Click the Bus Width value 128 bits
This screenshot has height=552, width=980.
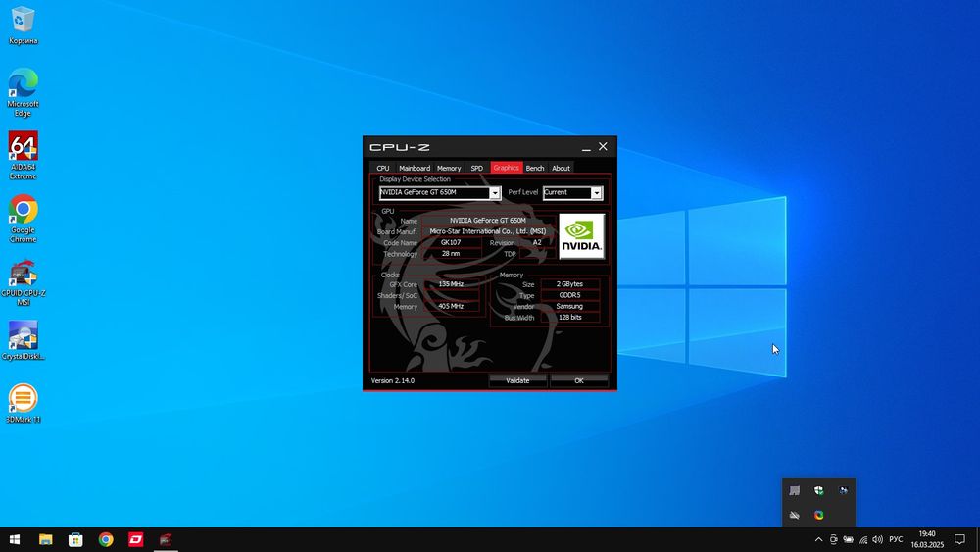569,318
